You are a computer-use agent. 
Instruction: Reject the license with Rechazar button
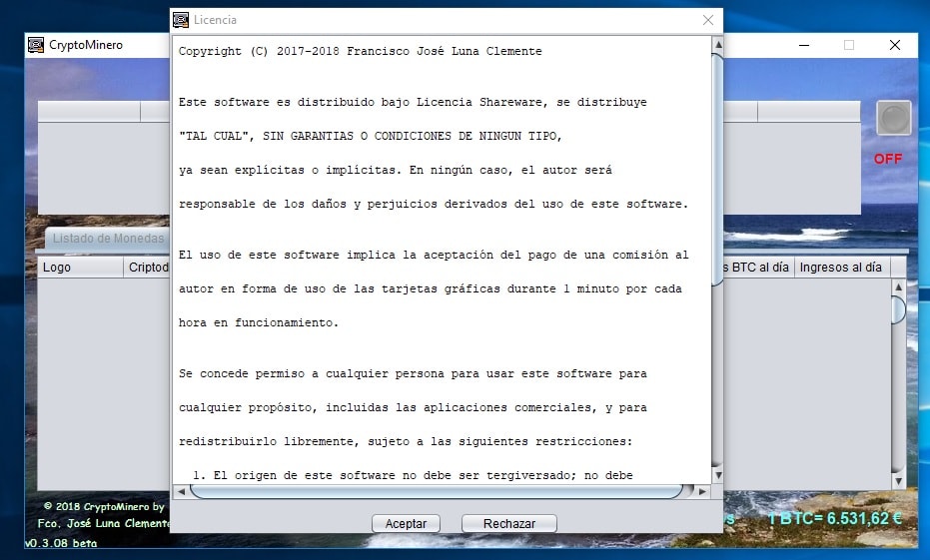coord(508,523)
